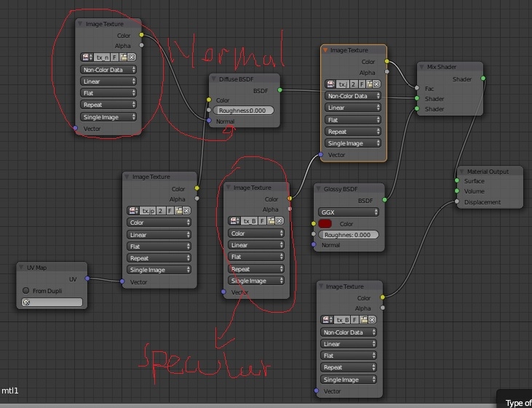This screenshot has height=408, width=532.
Task: Click Roughness slider in Diffuse BSDF node
Action: [243, 111]
